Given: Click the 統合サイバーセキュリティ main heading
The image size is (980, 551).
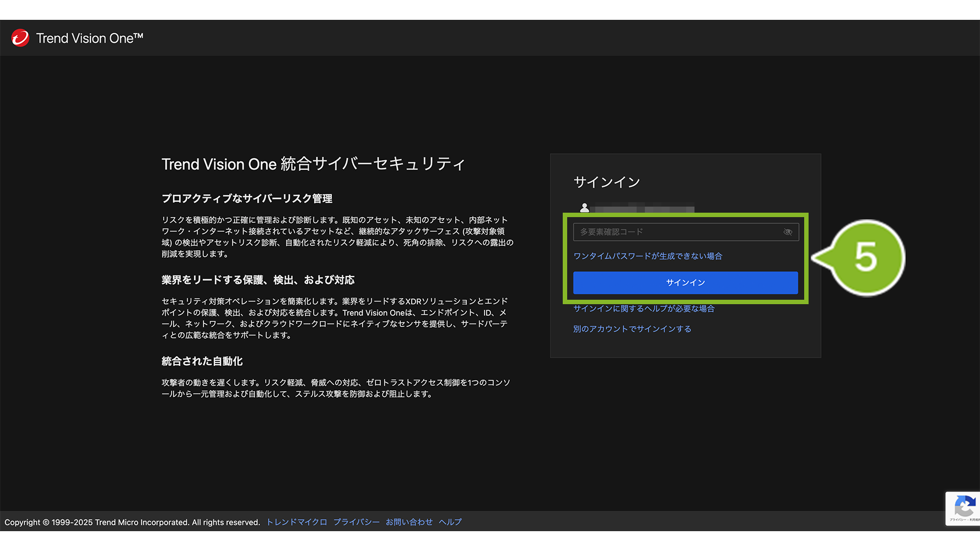Looking at the screenshot, I should [313, 164].
